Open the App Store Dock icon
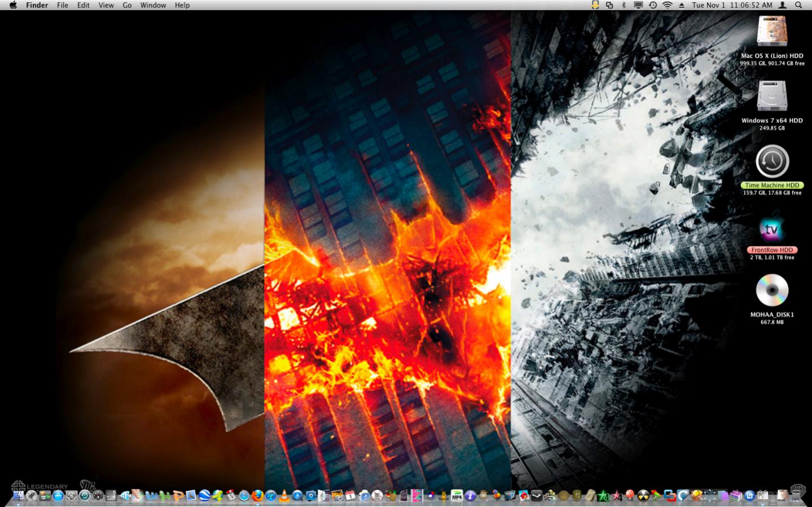The width and height of the screenshot is (812, 507). point(58,496)
